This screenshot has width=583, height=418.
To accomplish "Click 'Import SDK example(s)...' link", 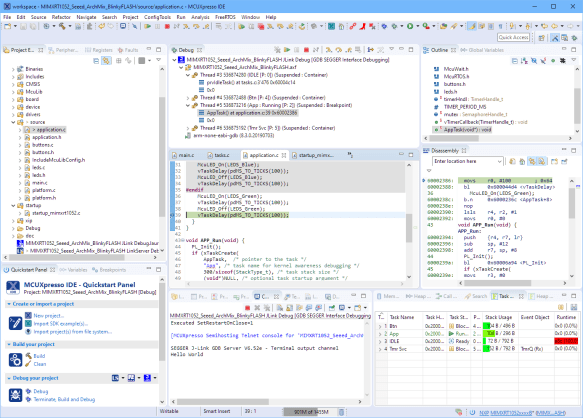I will click(61, 324).
